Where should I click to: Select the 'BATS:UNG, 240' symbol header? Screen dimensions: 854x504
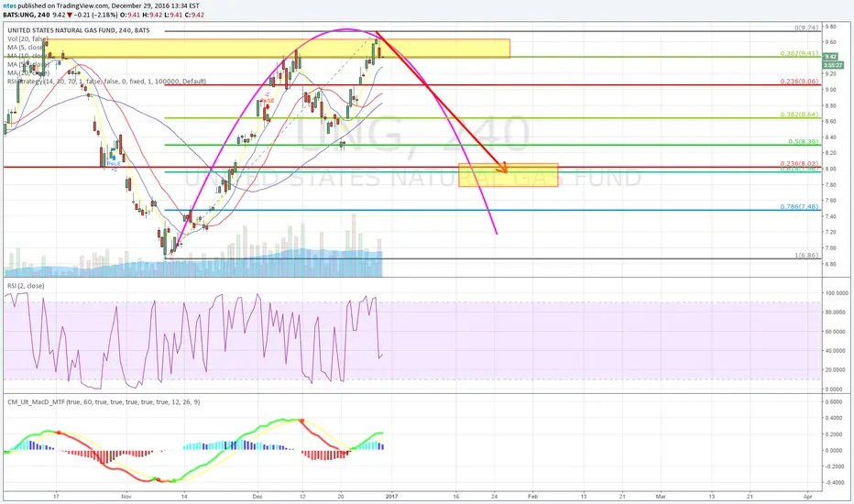pyautogui.click(x=27, y=15)
